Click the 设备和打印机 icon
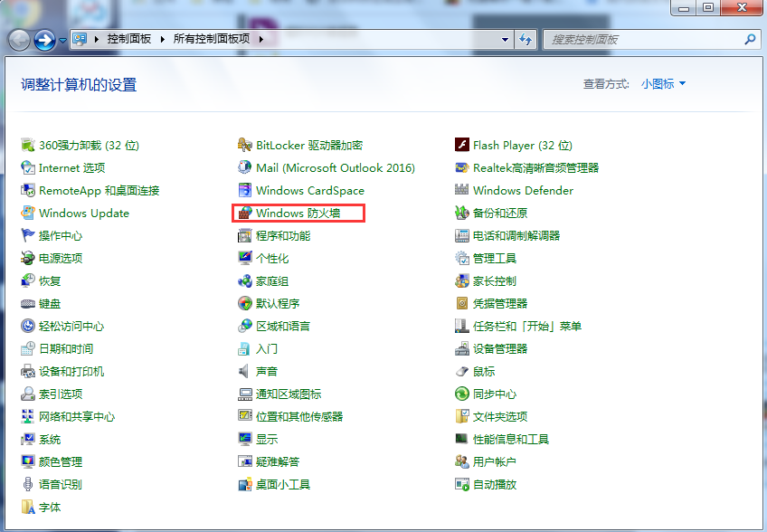Image resolution: width=767 pixels, height=532 pixels. pos(28,371)
